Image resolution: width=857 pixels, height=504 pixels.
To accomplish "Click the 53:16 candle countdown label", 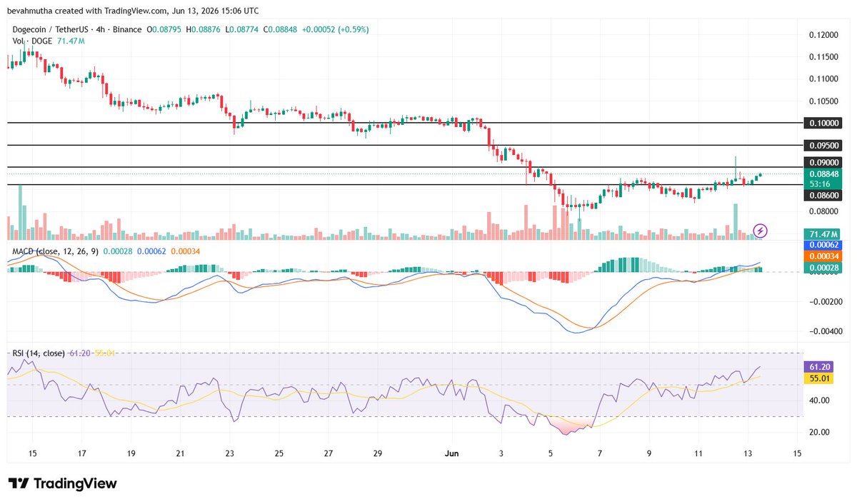I will tap(819, 183).
